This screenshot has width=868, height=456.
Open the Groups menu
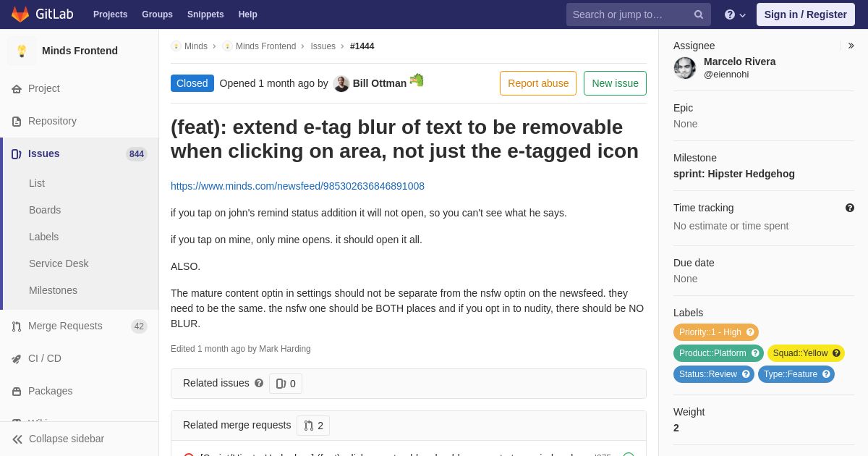[157, 14]
